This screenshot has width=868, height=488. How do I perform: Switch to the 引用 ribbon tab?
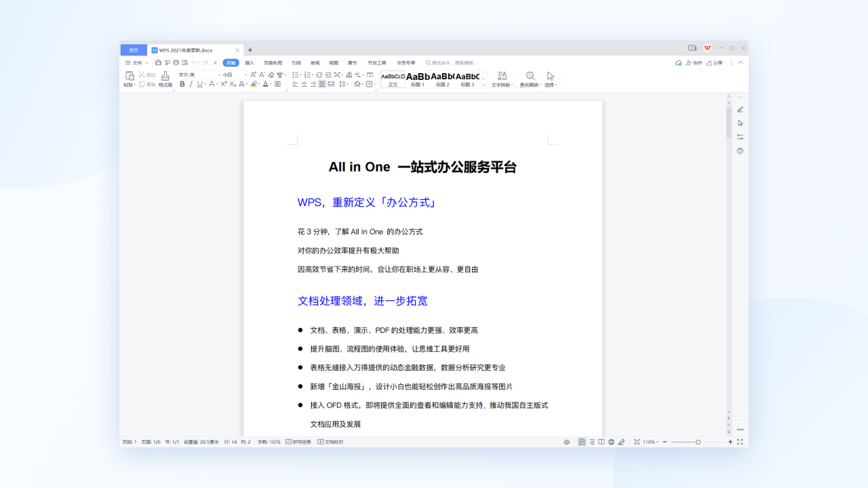(296, 62)
